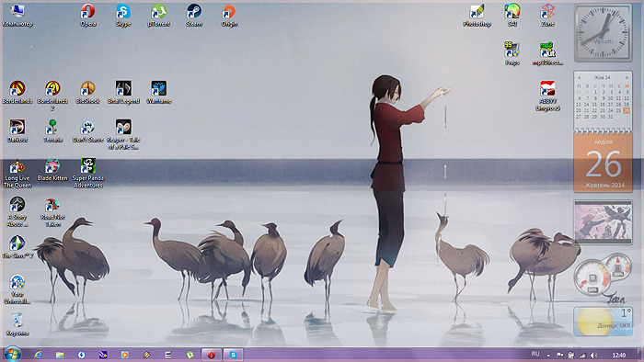The width and height of the screenshot is (644, 362).
Task: Open the orange media player taskbar icon
Action: pyautogui.click(x=124, y=355)
